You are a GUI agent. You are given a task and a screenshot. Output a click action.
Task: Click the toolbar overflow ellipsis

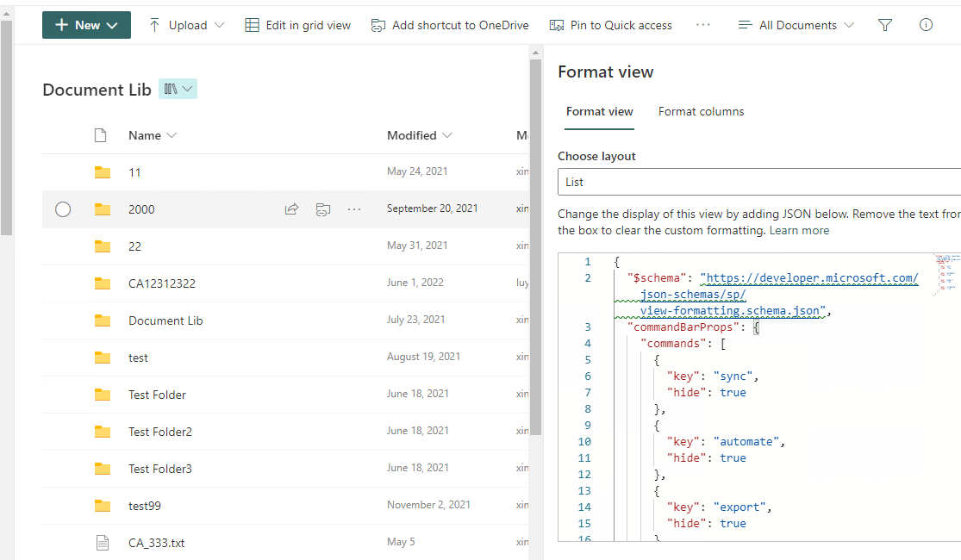(x=703, y=25)
